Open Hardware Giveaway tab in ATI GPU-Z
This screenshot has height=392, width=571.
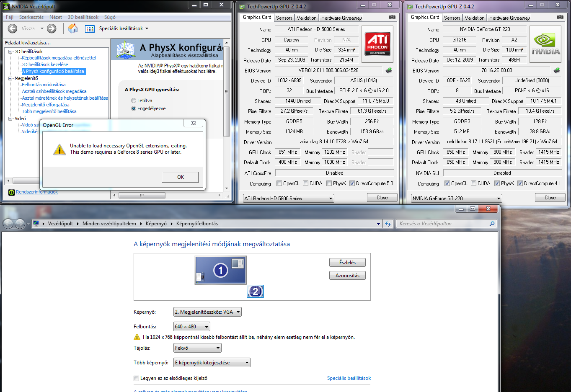tap(341, 18)
